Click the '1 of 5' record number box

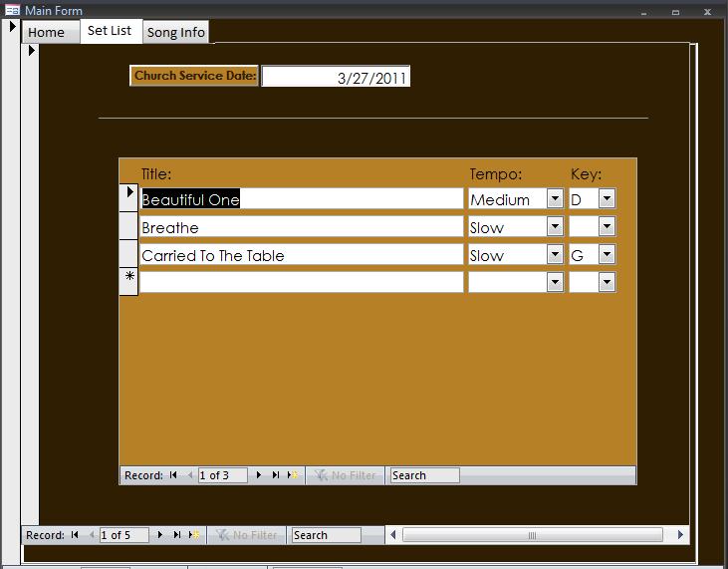[123, 535]
